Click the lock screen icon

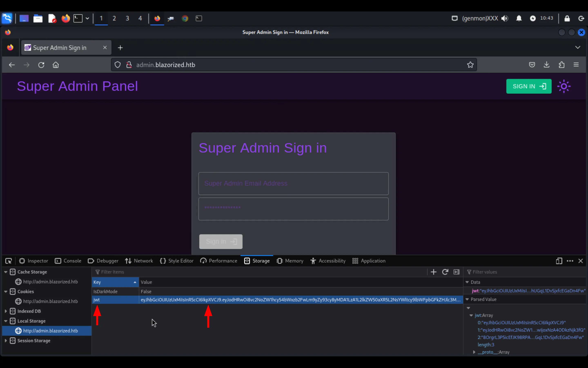click(567, 18)
